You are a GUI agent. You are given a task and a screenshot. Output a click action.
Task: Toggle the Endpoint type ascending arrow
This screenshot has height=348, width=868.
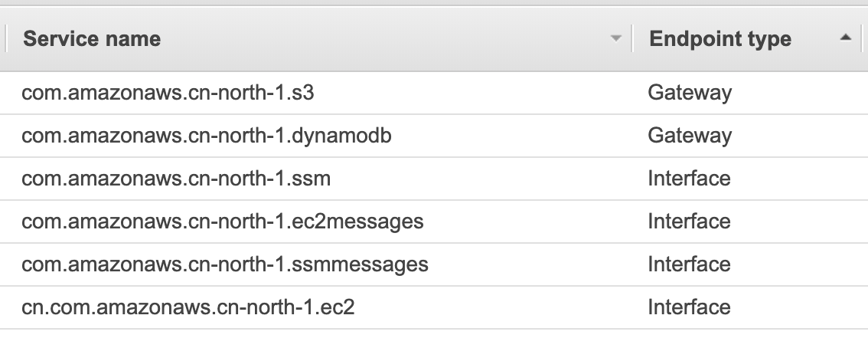845,38
